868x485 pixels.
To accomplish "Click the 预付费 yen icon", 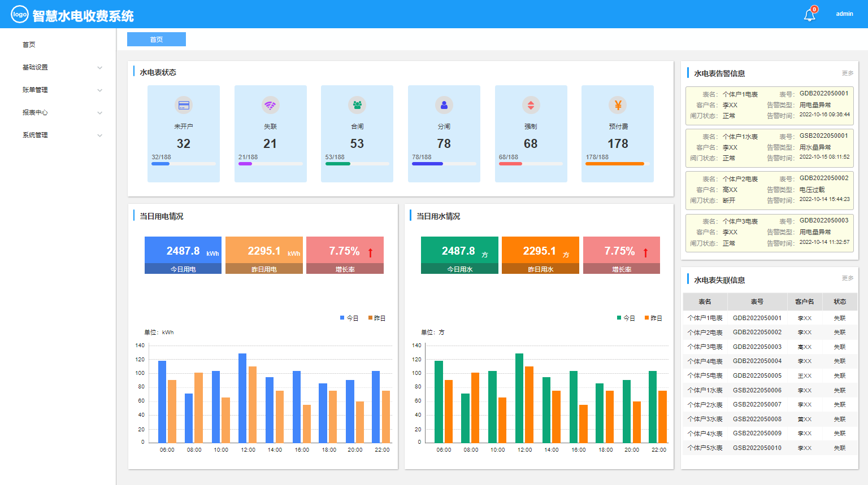I will click(x=618, y=105).
